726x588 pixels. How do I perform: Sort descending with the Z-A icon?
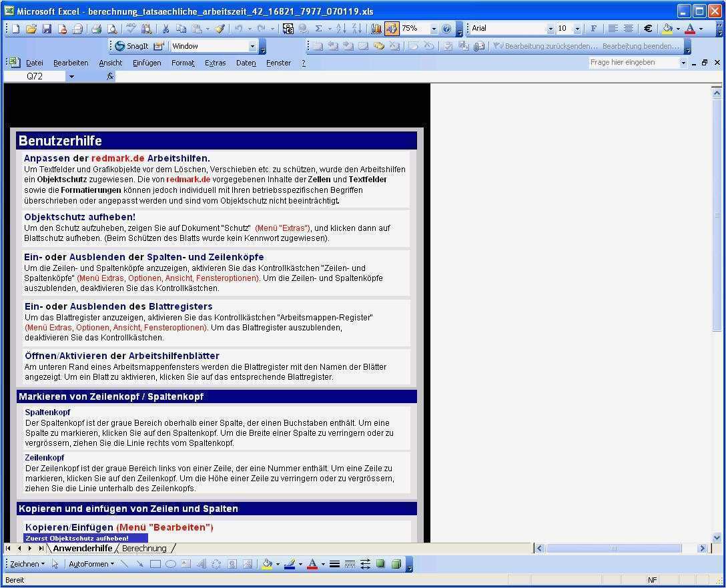click(356, 29)
